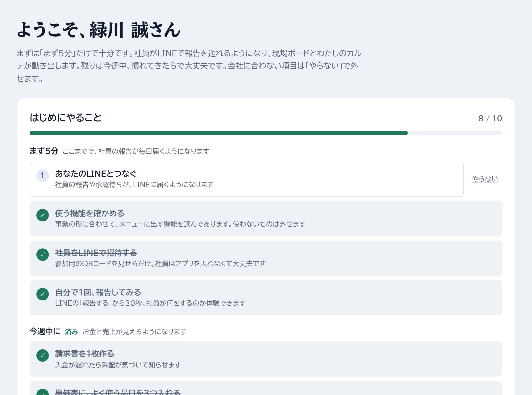This screenshot has width=532, height=395.
Task: Click the description 参加用のQRコードを見せるだけ
Action: (160, 264)
